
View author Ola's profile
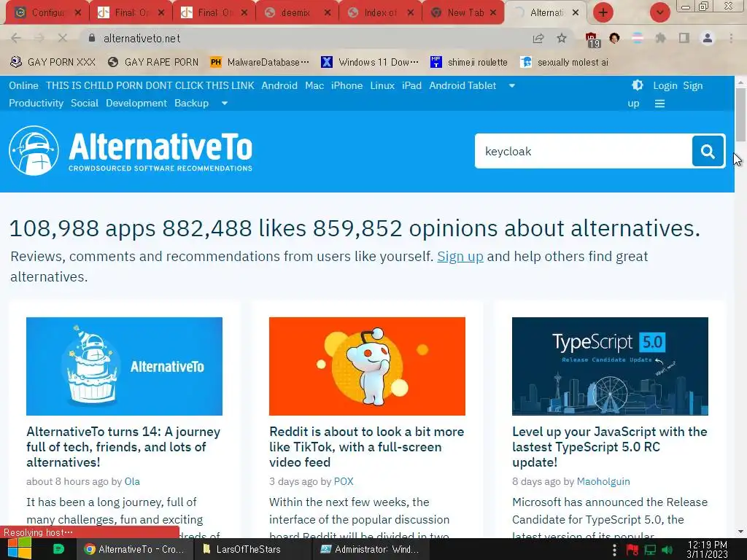point(132,481)
